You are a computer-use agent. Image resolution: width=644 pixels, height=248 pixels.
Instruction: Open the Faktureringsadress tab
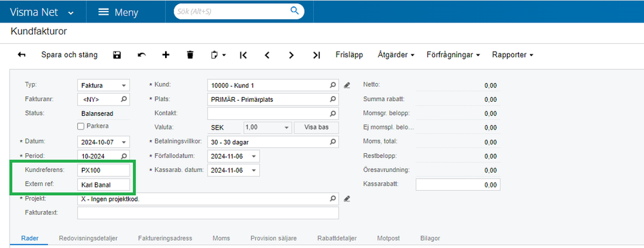click(165, 238)
